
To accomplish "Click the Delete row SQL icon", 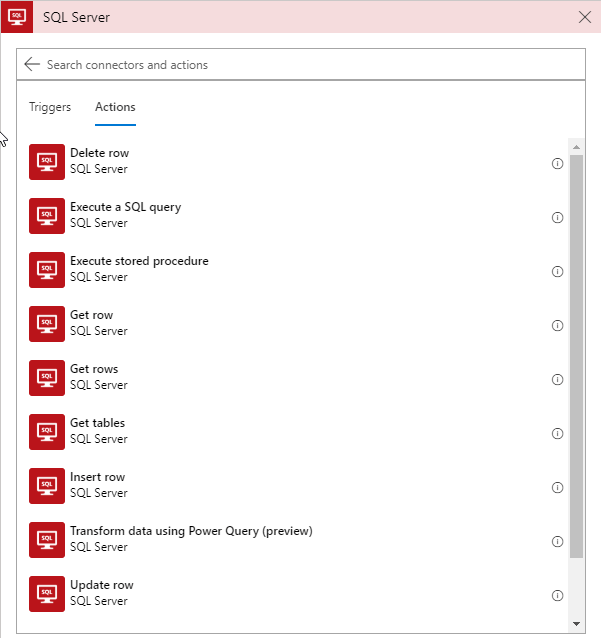I will pos(47,162).
